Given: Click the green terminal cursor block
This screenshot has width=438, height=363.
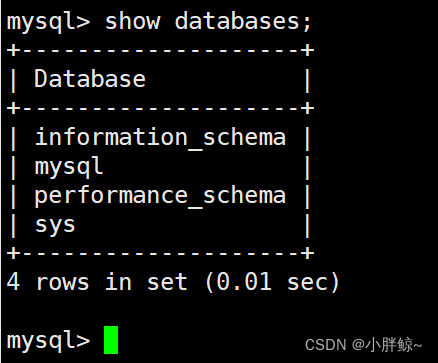Looking at the screenshot, I should point(111,340).
